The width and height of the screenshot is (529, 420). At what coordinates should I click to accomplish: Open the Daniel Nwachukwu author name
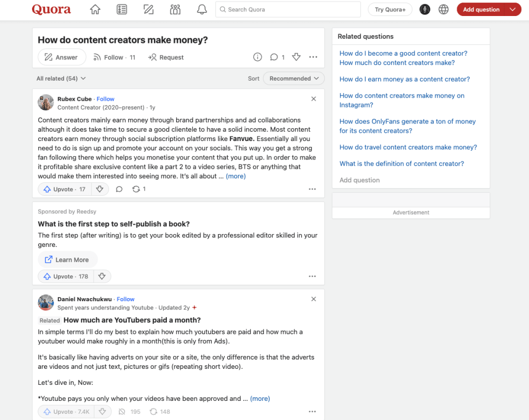pyautogui.click(x=84, y=299)
